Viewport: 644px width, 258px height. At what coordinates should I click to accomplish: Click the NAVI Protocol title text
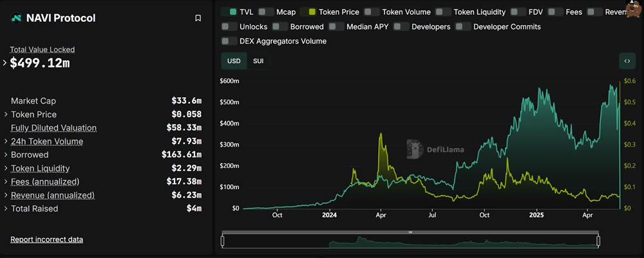61,18
